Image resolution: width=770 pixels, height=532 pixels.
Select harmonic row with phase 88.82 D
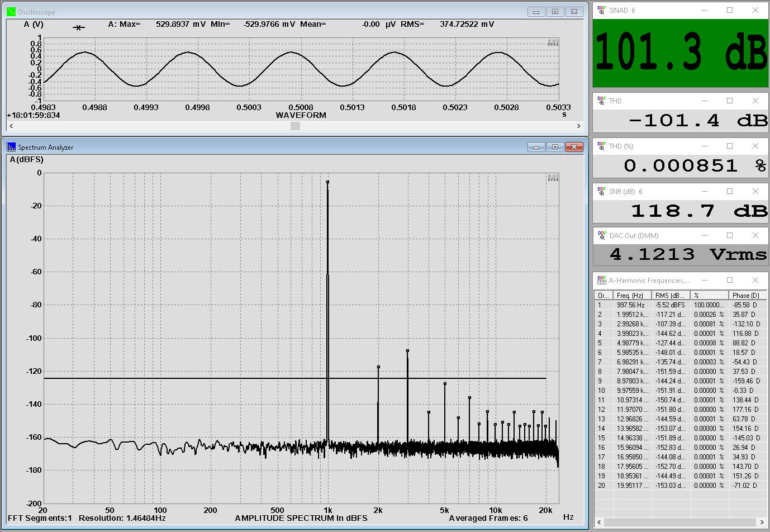tap(681, 343)
